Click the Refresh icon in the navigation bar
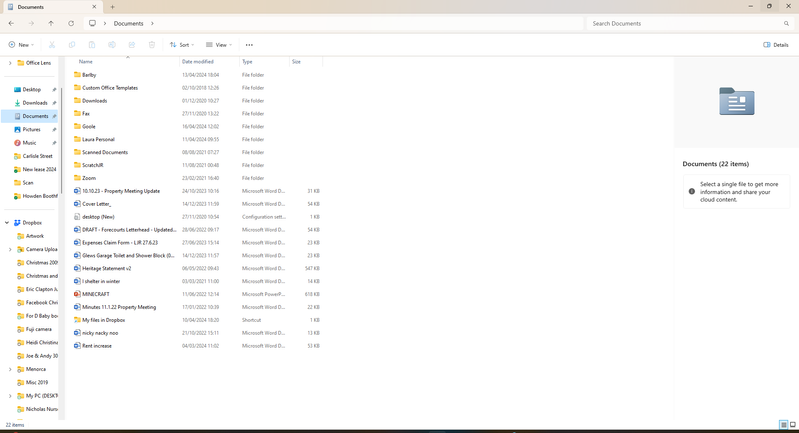This screenshot has height=433, width=799. click(x=71, y=23)
